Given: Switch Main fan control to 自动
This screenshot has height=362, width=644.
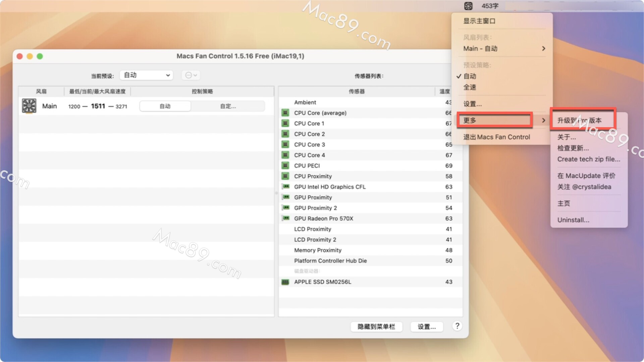Looking at the screenshot, I should pyautogui.click(x=165, y=106).
